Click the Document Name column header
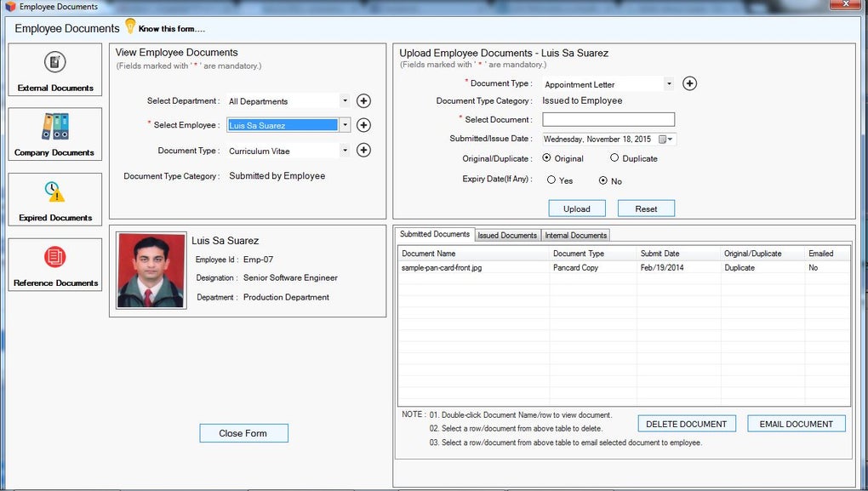Viewport: 868px width, 491px height. [474, 254]
